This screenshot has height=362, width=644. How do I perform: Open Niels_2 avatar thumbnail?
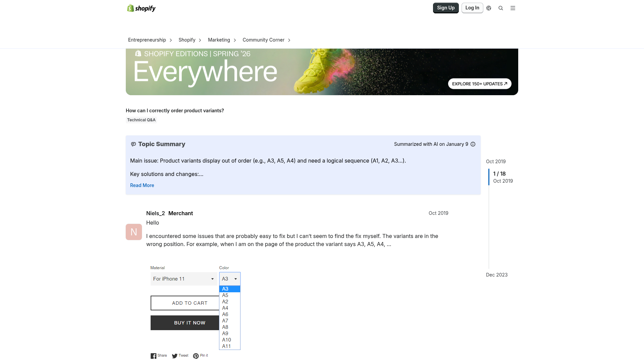(x=134, y=232)
